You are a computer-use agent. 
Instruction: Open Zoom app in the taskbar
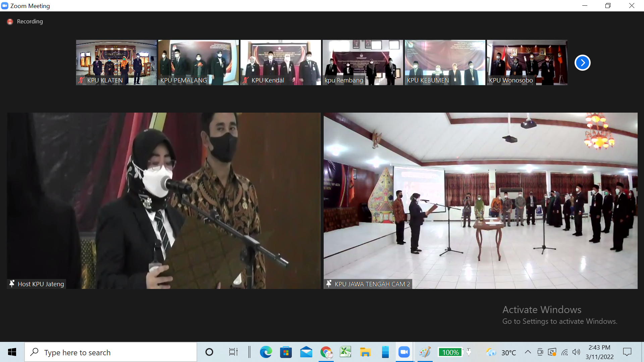(404, 352)
